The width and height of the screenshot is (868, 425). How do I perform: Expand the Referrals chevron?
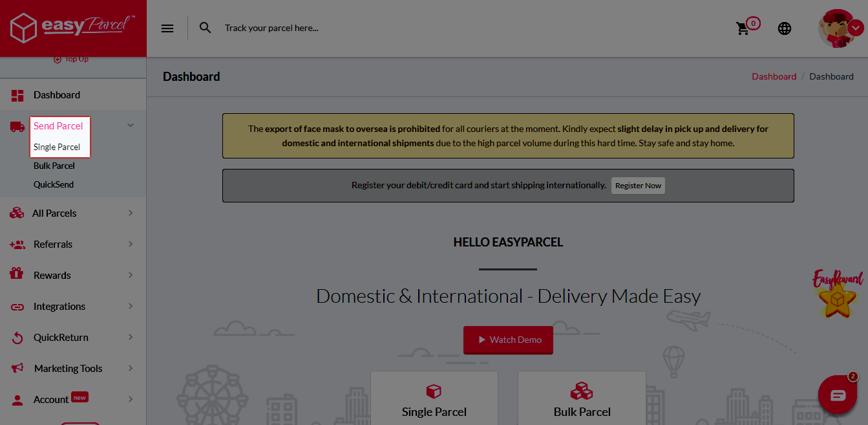click(131, 244)
